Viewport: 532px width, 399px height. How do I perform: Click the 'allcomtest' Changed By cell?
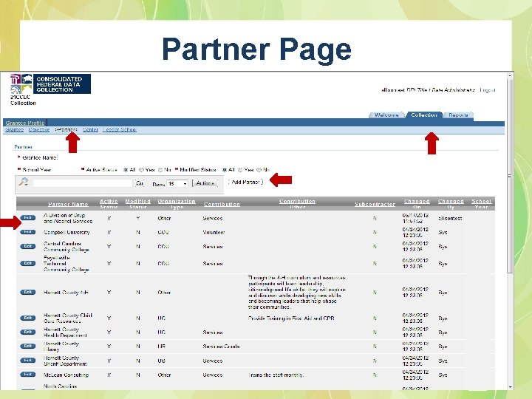450,218
